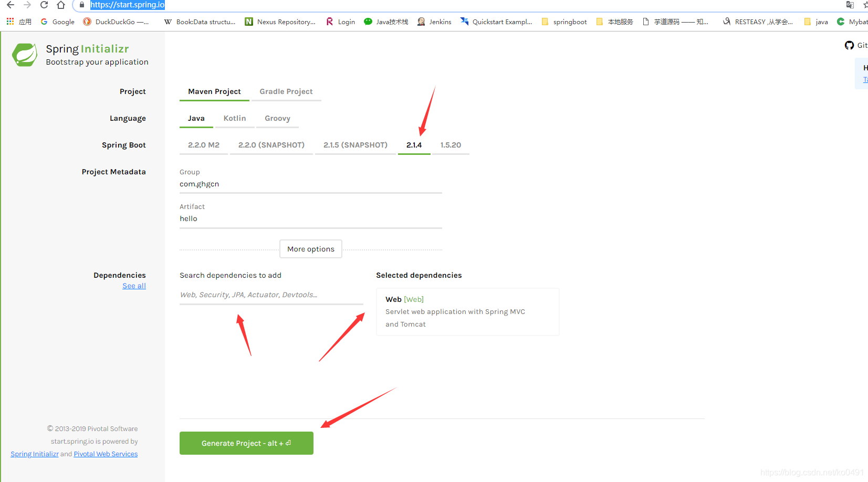Open Book:Data structures Wikipedia bookmark
This screenshot has width=868, height=482.
(200, 22)
